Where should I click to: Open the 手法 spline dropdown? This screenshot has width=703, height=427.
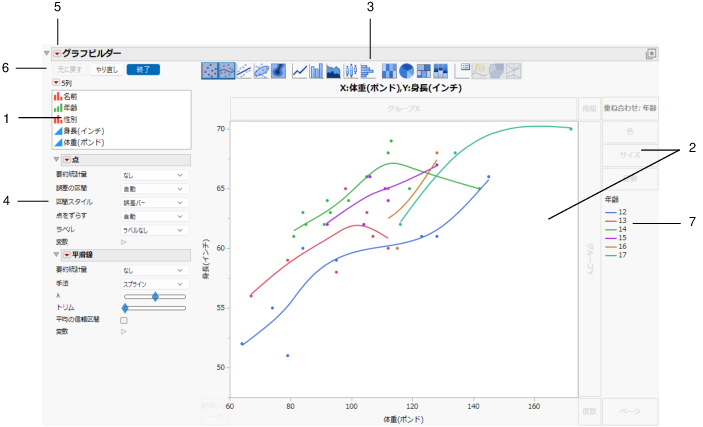click(155, 284)
